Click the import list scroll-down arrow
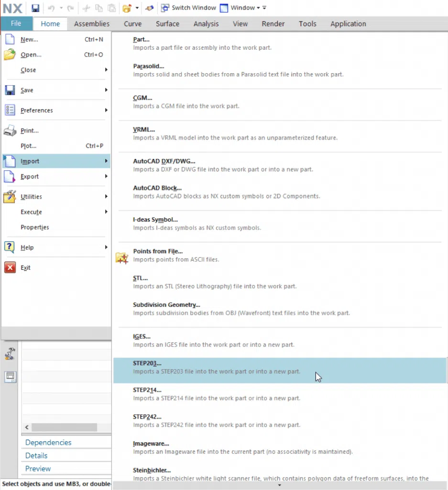 pyautogui.click(x=279, y=485)
